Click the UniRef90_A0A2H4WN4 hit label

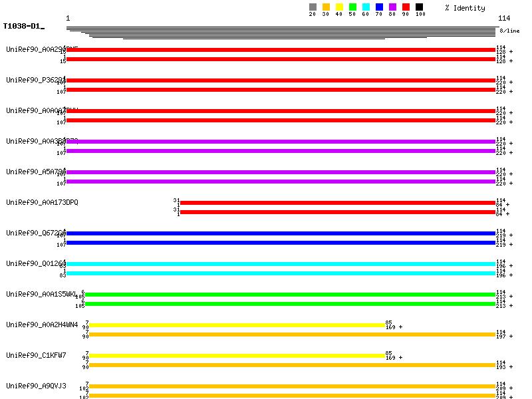coord(42,325)
